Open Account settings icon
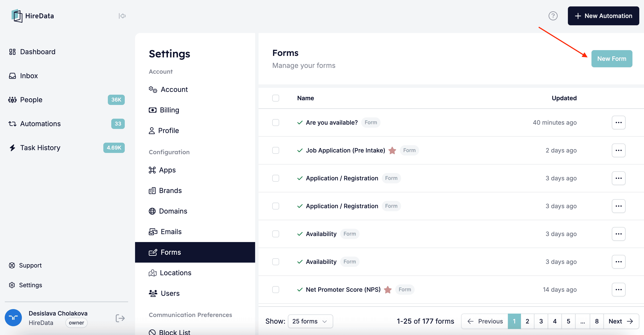The height and width of the screenshot is (335, 644). [153, 90]
